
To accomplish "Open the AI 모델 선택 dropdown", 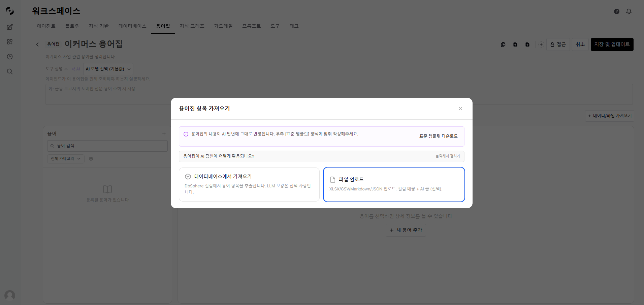I will [108, 69].
